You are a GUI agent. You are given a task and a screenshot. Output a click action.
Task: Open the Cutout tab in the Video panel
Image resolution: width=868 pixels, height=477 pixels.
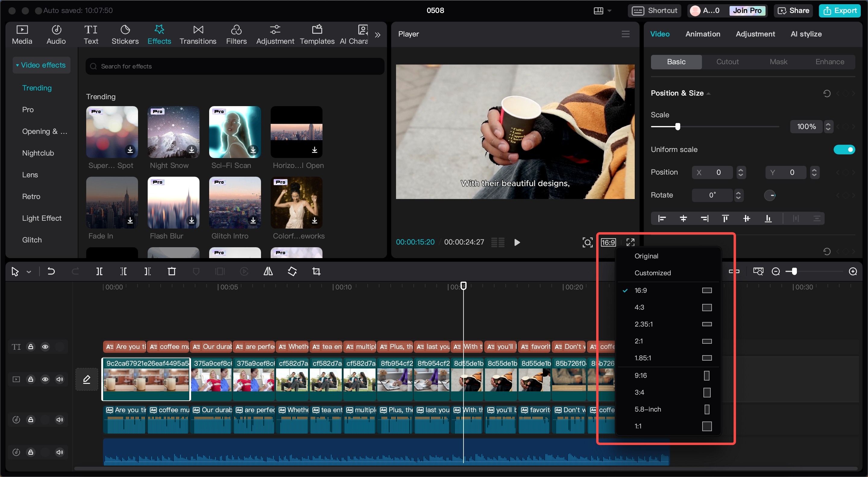click(728, 62)
